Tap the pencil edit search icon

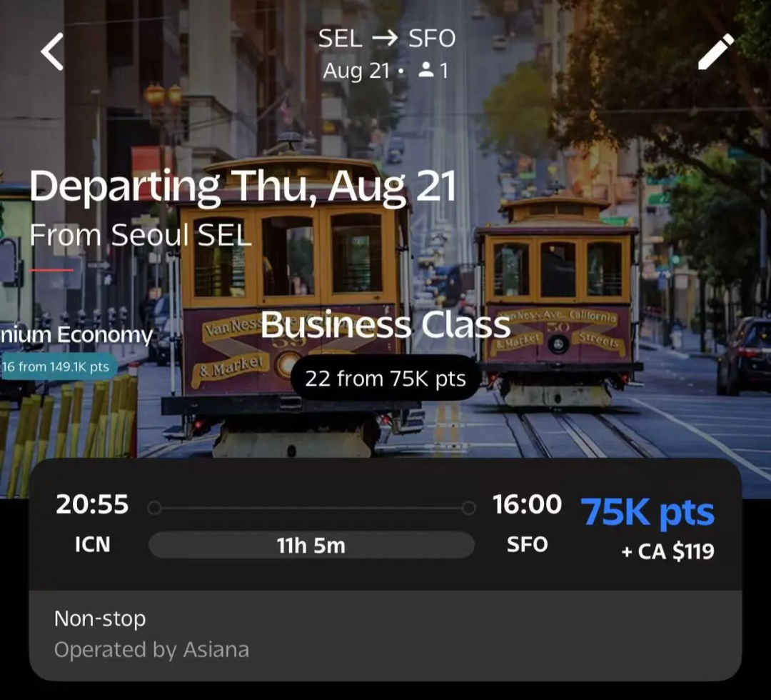coord(715,52)
